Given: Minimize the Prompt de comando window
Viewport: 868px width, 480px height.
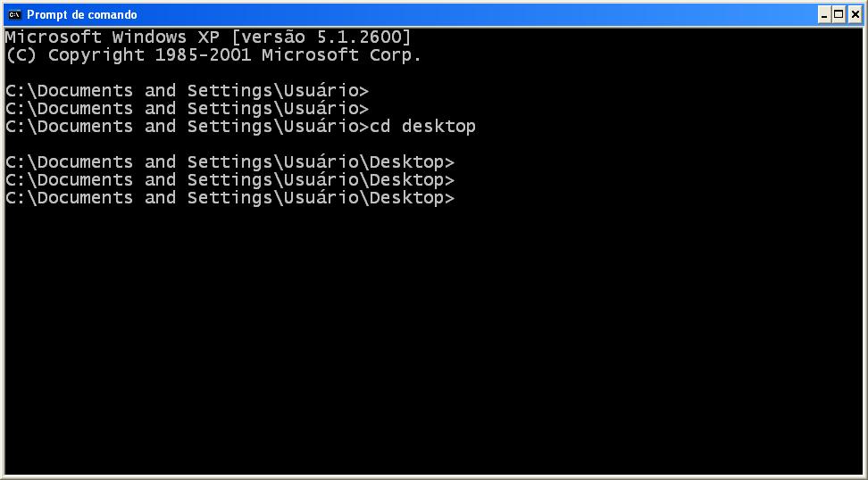Looking at the screenshot, I should [823, 14].
